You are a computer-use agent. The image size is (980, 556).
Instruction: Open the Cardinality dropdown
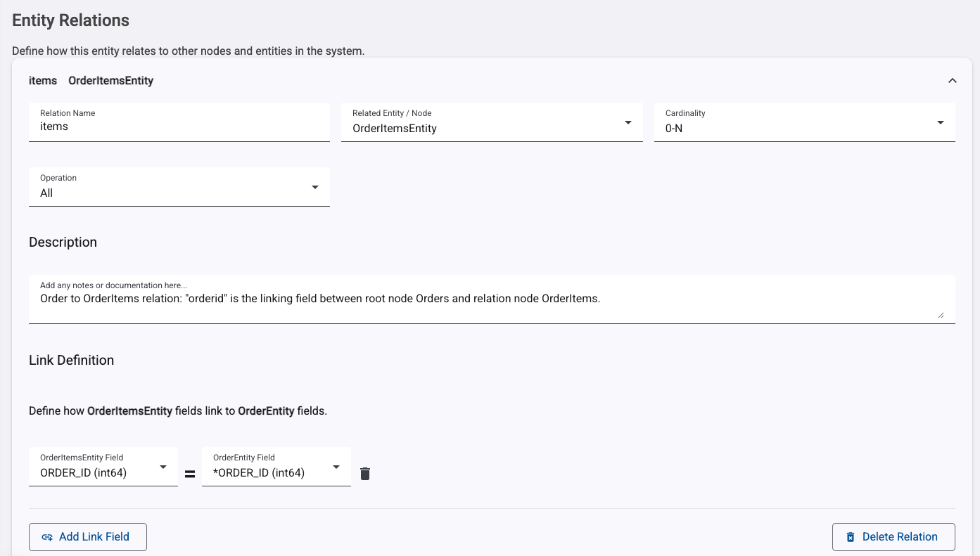pyautogui.click(x=803, y=123)
